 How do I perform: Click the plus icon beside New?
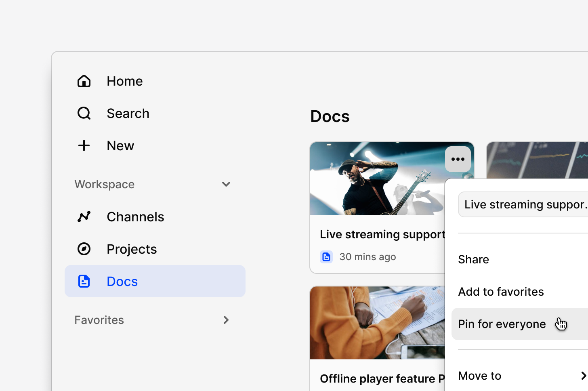coord(84,145)
